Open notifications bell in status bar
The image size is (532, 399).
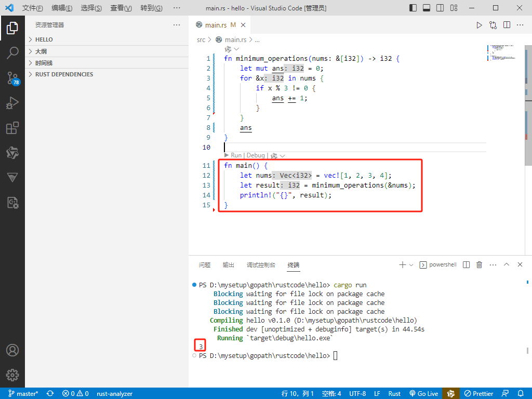(521, 394)
